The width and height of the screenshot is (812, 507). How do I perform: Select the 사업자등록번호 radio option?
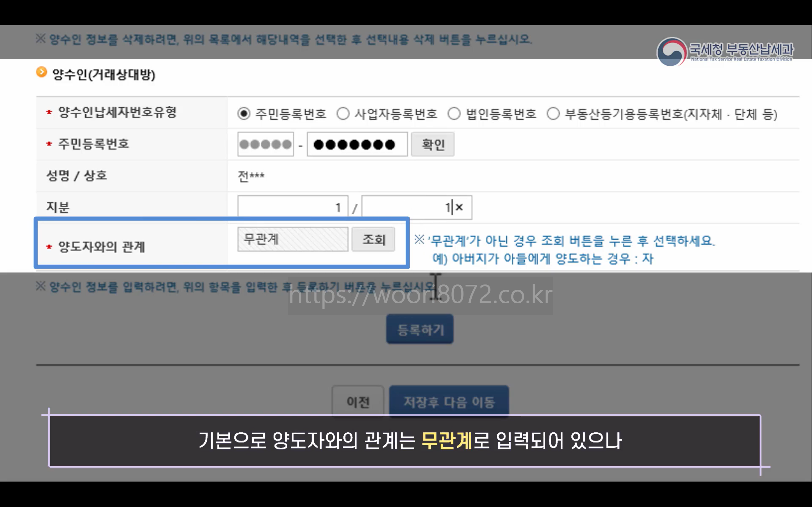tap(343, 114)
